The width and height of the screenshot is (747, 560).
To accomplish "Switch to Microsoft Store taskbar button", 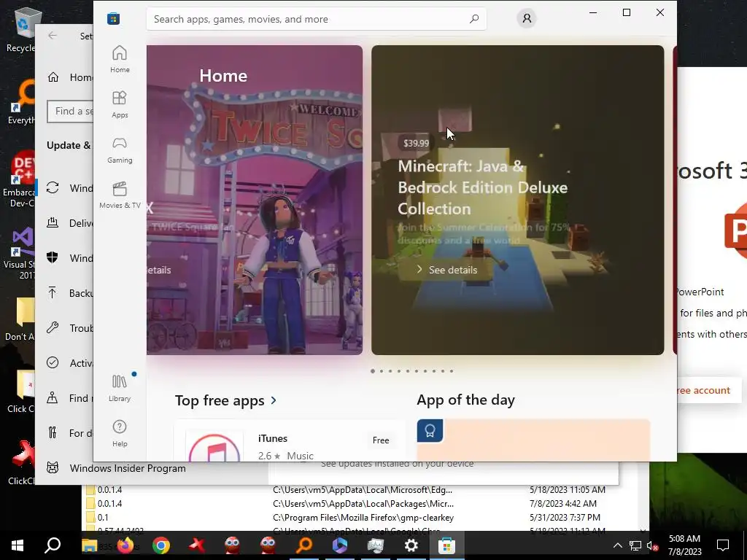I will [447, 545].
